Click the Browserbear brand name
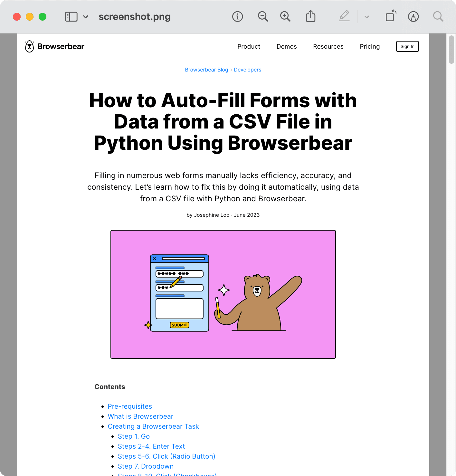Screen dimensions: 456x476 tap(61, 46)
